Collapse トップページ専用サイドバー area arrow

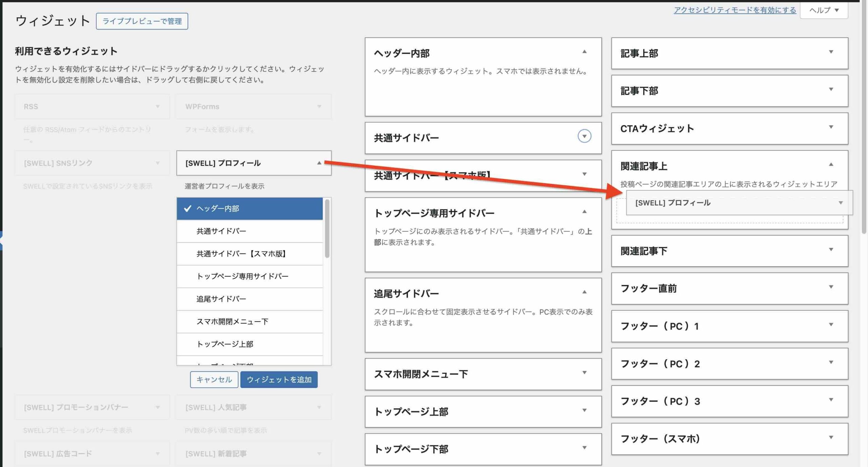[584, 212]
